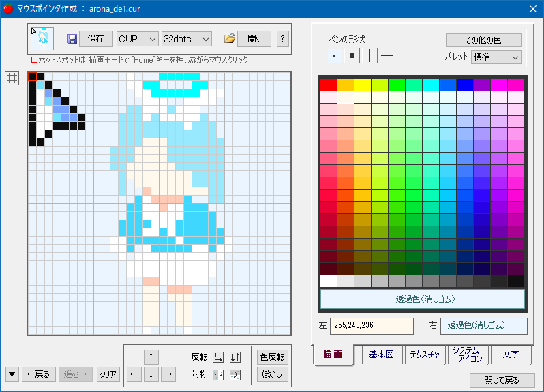Viewport: 544px width, 392px height.
Task: Pick the pure yellow swatch in top row
Action: pyautogui.click(x=363, y=85)
